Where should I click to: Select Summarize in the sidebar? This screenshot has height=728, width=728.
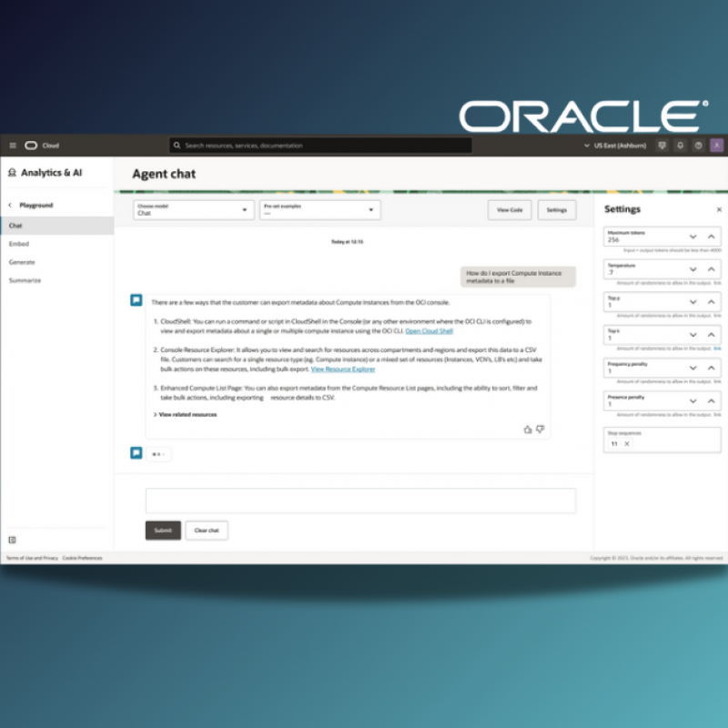point(25,280)
